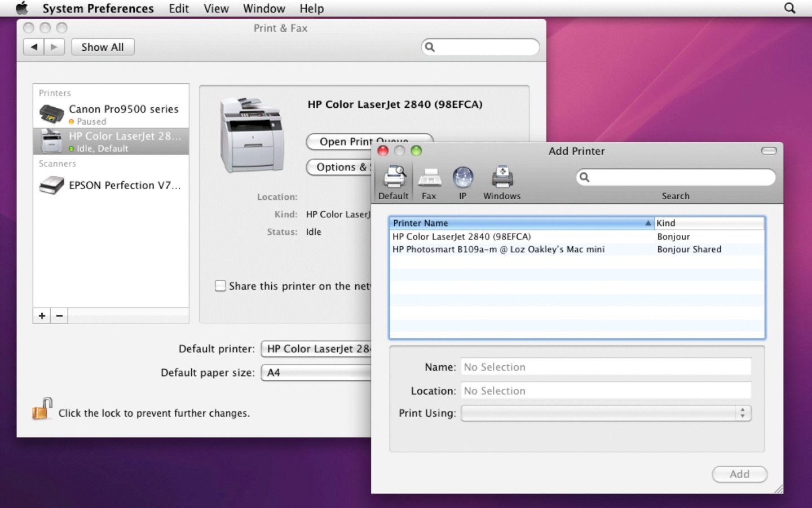Select the EPSON Perfection scanner
This screenshot has width=812, height=508.
click(111, 185)
